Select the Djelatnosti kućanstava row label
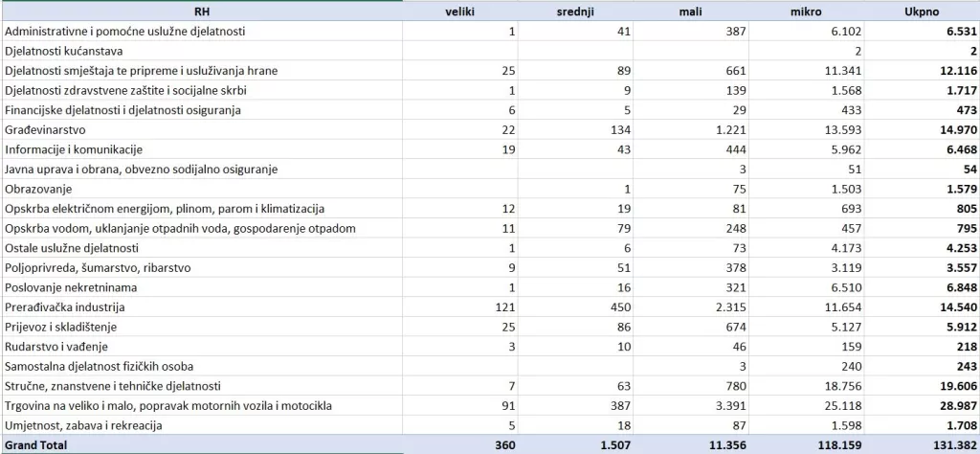 [64, 50]
